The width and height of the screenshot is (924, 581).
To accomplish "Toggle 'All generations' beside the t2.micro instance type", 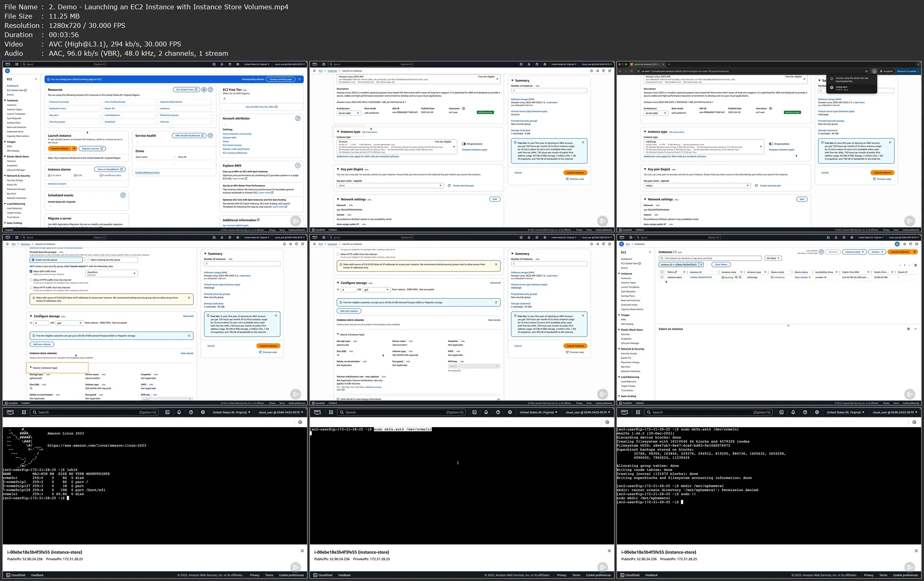I will point(464,144).
